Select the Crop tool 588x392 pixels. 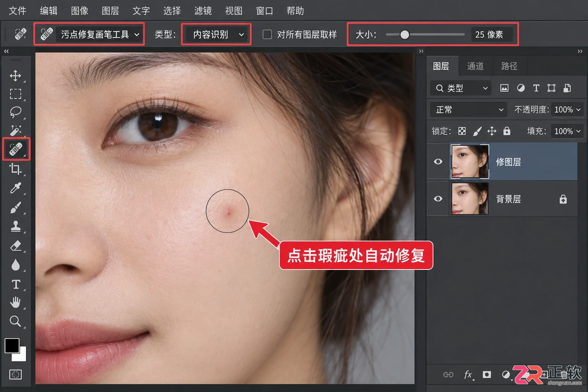(16, 169)
